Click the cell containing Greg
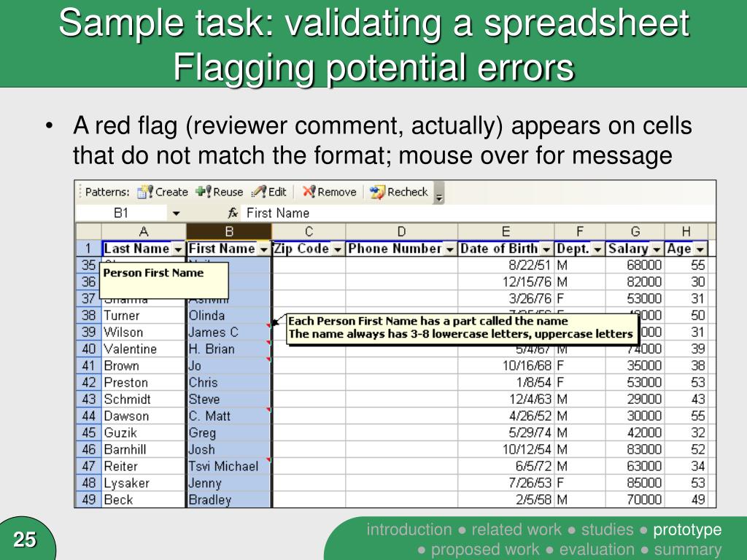Image resolution: width=747 pixels, height=560 pixels. click(228, 433)
